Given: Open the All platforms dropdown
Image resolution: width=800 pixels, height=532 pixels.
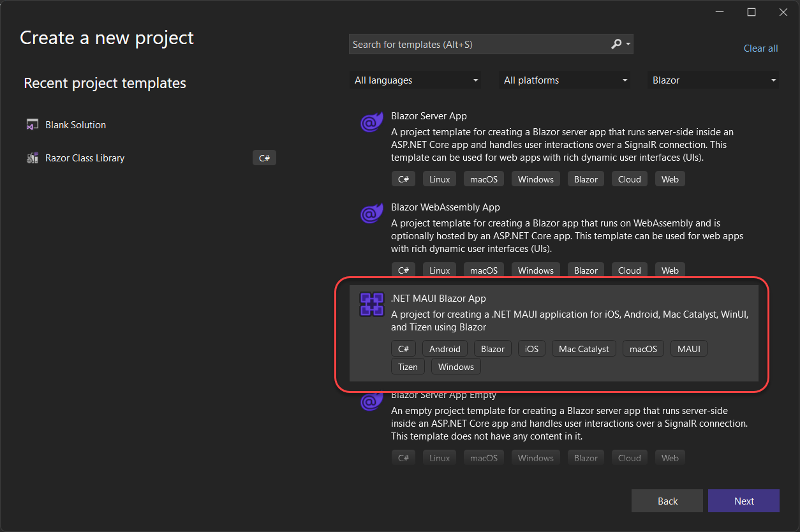Looking at the screenshot, I should 565,80.
